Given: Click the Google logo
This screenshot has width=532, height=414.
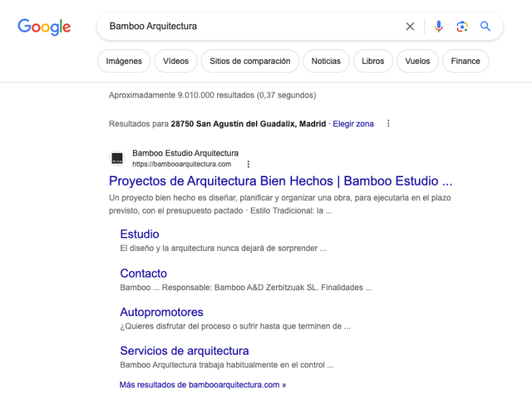Looking at the screenshot, I should [x=44, y=27].
